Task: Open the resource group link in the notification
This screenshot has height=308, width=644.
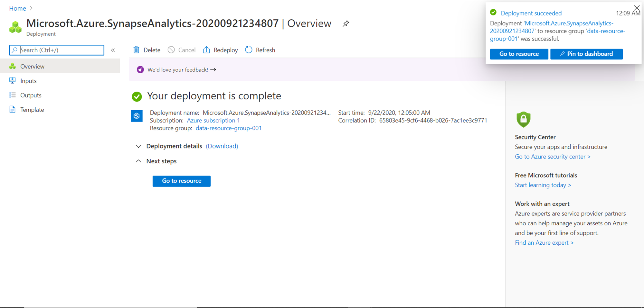Action: pyautogui.click(x=558, y=35)
